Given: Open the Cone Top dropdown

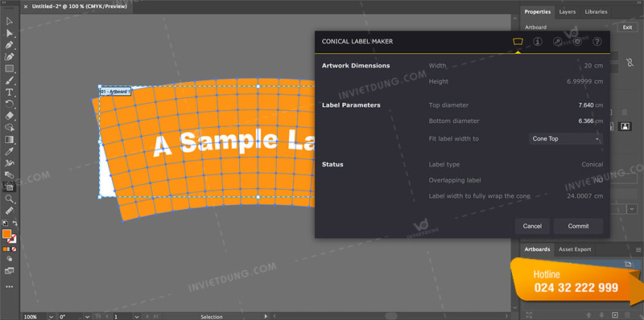Looking at the screenshot, I should (x=566, y=138).
